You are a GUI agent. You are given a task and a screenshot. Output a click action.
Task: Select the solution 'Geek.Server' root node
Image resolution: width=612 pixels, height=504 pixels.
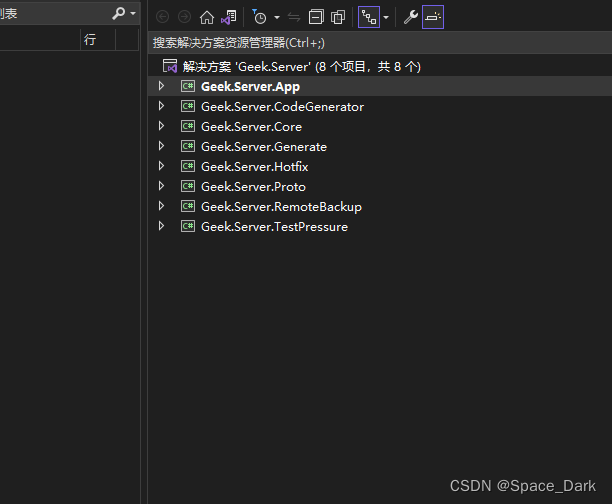pyautogui.click(x=302, y=67)
